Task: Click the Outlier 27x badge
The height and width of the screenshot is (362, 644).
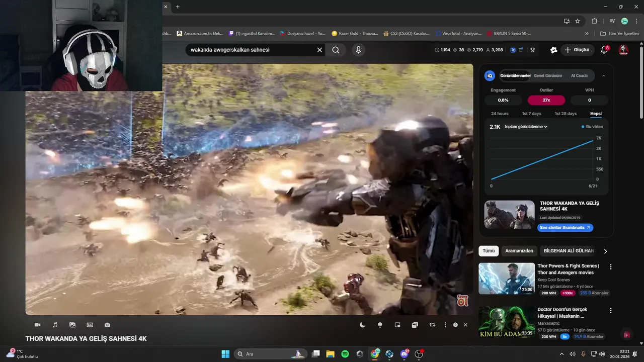Action: [546, 100]
